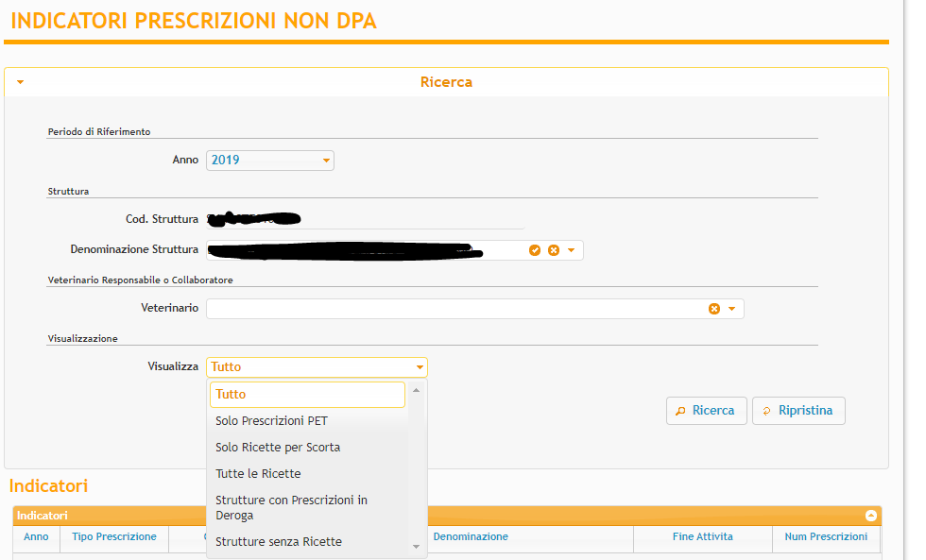Select Strutture con Prescrizioni in Deroga
The width and height of the screenshot is (926, 560).
pos(307,507)
